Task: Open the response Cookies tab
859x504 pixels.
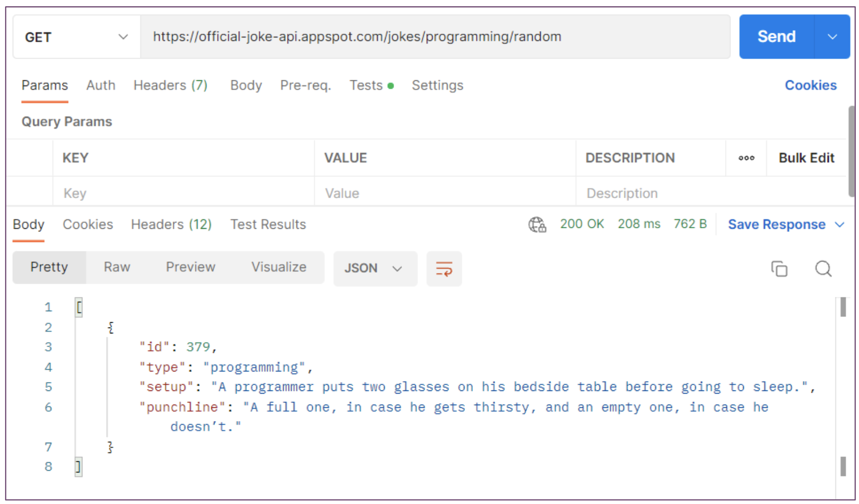Action: point(88,225)
